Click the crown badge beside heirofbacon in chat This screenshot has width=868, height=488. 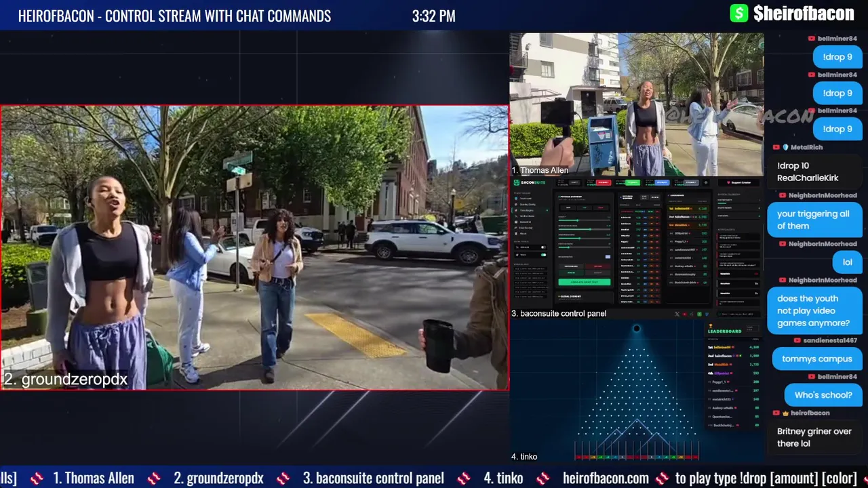(x=786, y=413)
